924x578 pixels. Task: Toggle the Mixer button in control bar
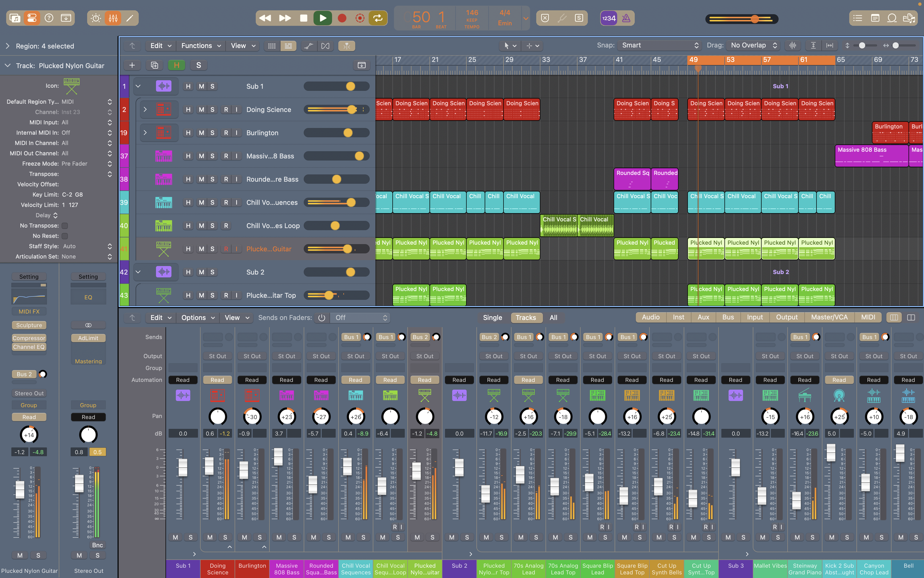[x=113, y=18]
